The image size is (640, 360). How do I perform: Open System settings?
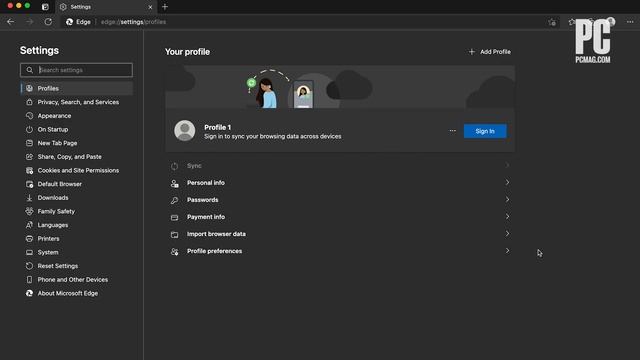76,252
